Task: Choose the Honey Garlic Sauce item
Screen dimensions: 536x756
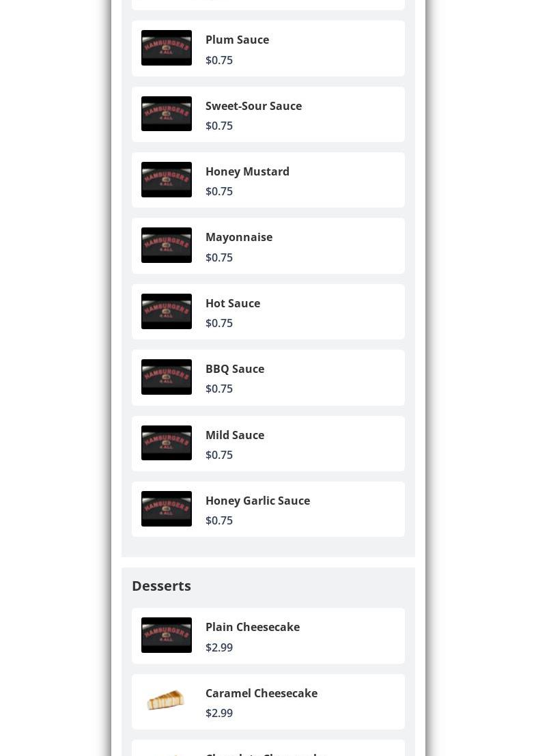Action: (x=268, y=509)
